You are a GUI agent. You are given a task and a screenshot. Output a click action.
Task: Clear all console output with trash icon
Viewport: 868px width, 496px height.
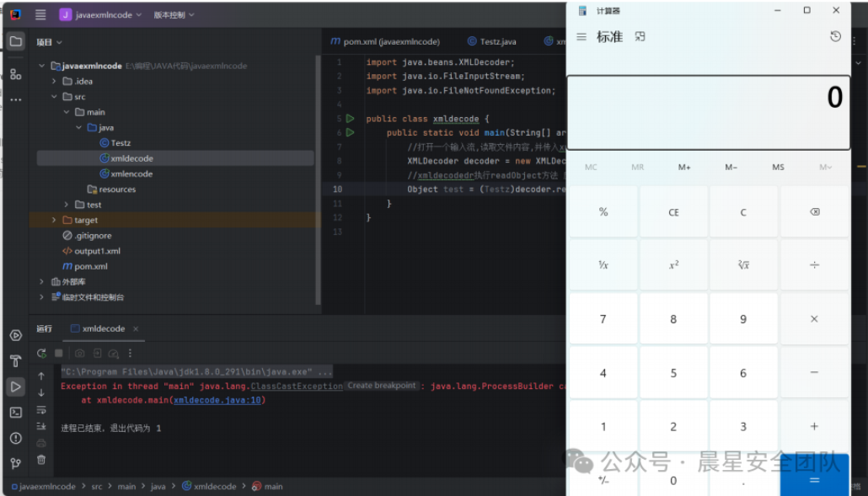(x=41, y=460)
